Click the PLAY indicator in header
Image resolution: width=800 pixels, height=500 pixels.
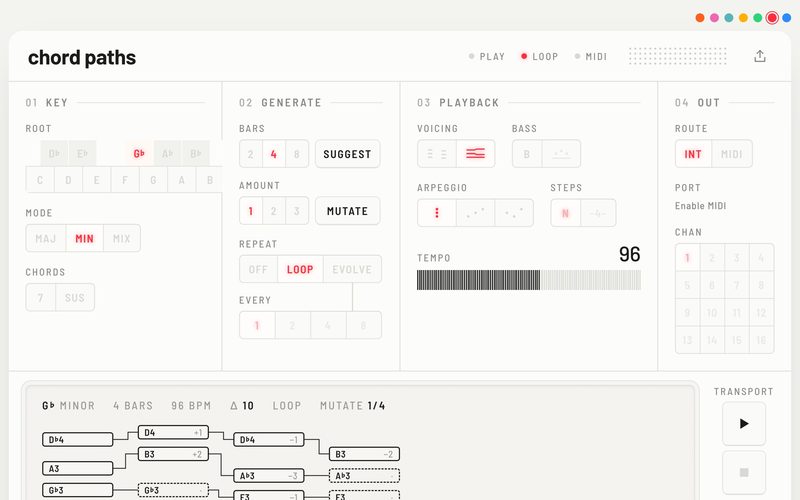pos(487,57)
